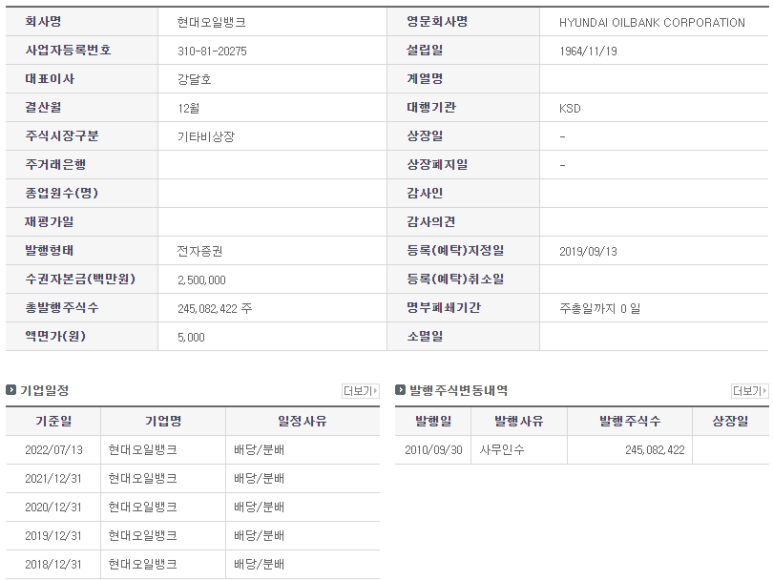Click 배당/분배 in the 2018/12/31 row

coord(259,564)
